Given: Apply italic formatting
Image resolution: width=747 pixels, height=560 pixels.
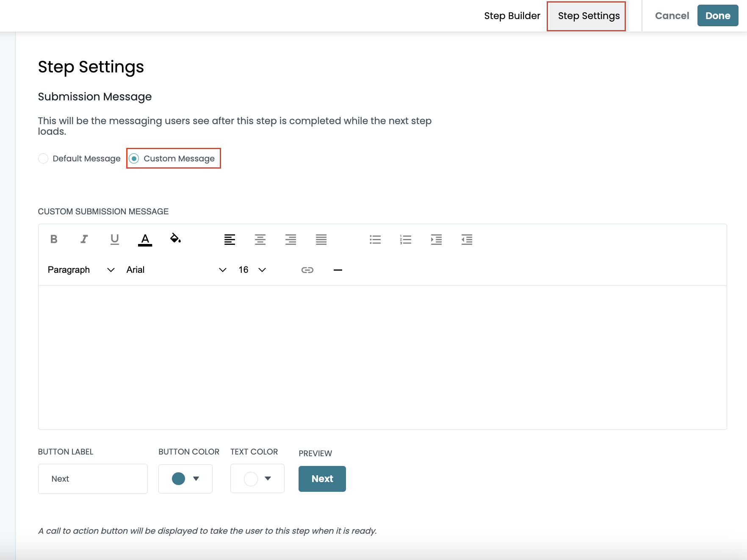Looking at the screenshot, I should pos(84,239).
